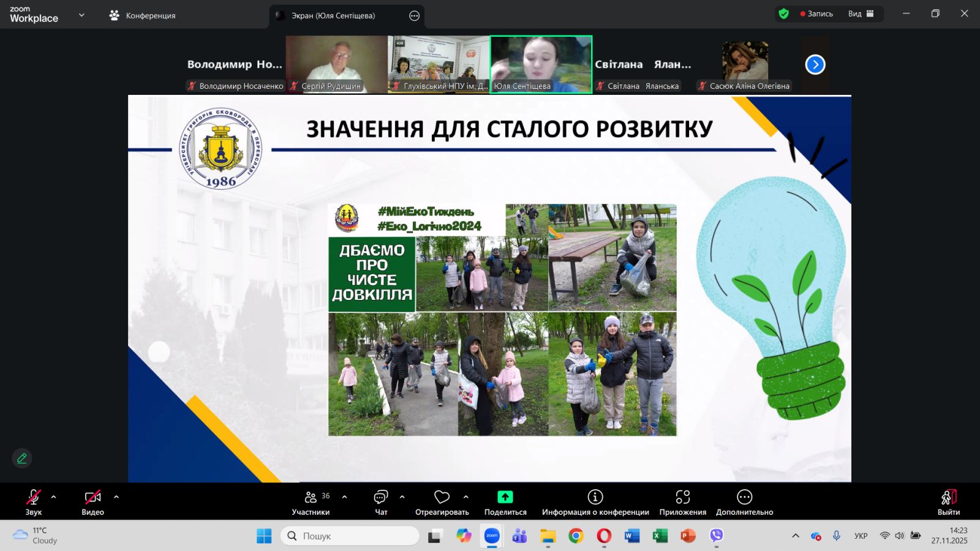The height and width of the screenshot is (551, 980).
Task: Expand video options arrow next to Видео
Action: tap(116, 497)
